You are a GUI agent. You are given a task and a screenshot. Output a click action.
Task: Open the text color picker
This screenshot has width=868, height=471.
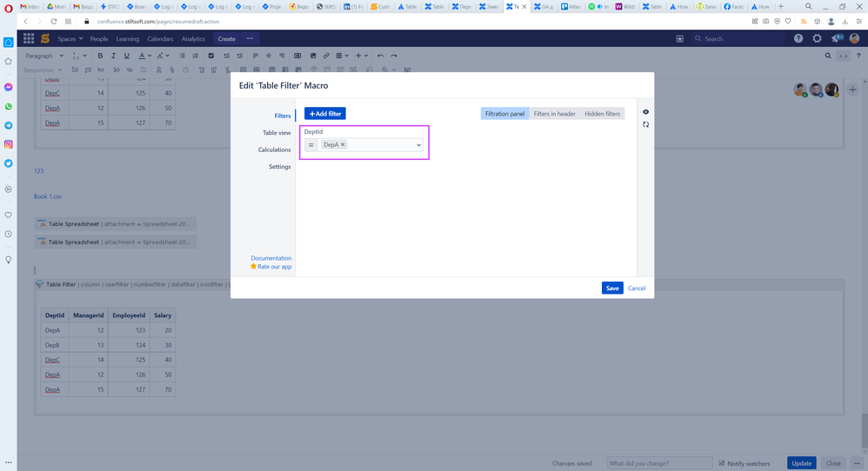(x=142, y=56)
